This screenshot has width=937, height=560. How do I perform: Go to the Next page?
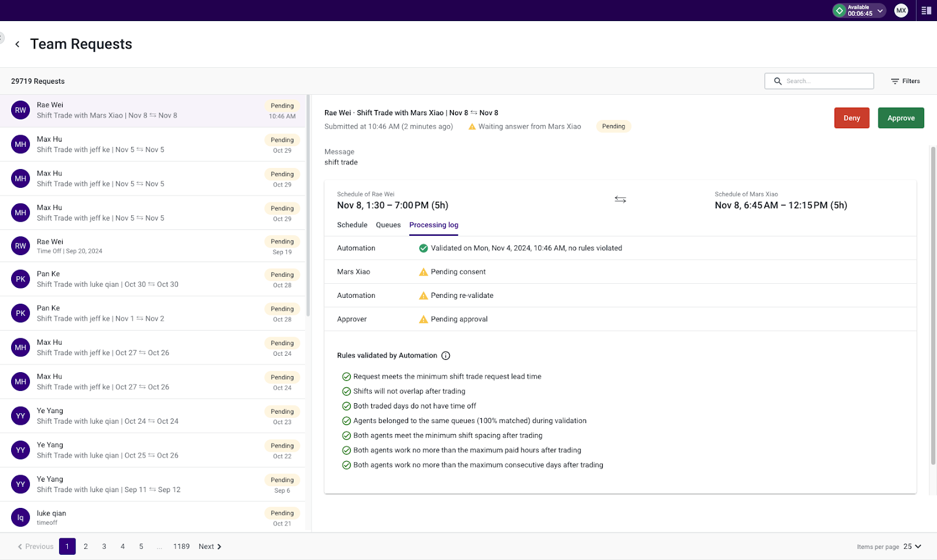pyautogui.click(x=210, y=547)
